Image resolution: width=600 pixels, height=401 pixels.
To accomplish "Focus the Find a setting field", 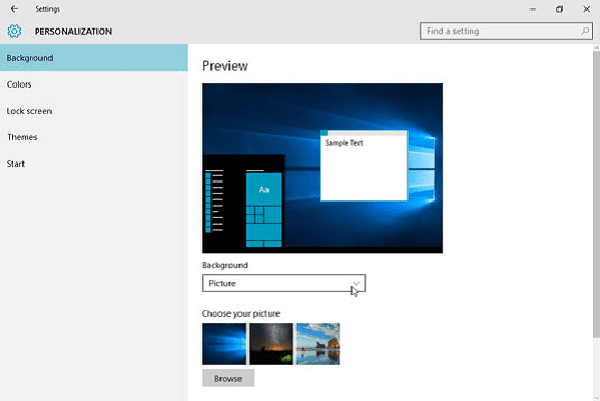I will 506,31.
